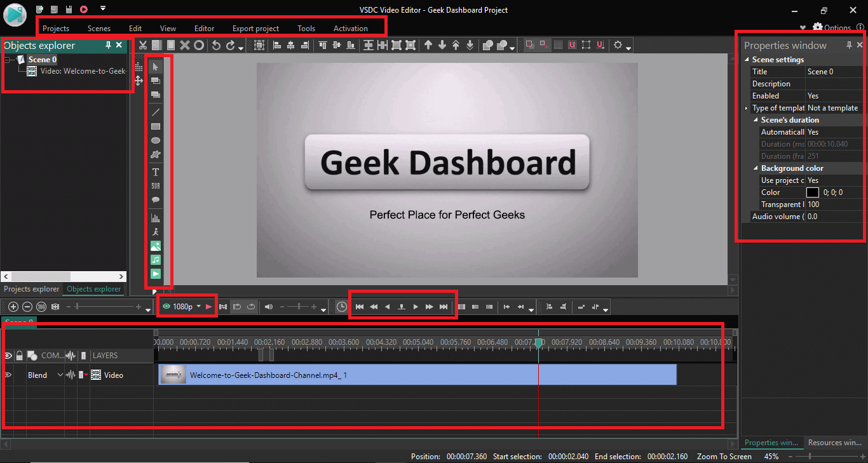Select the Add Text tool

pos(156,171)
